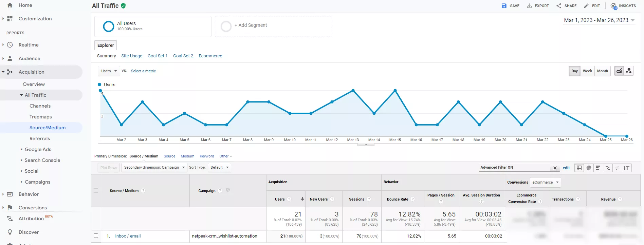The image size is (644, 245).
Task: Open the INSIGHTS panel
Action: [623, 6]
